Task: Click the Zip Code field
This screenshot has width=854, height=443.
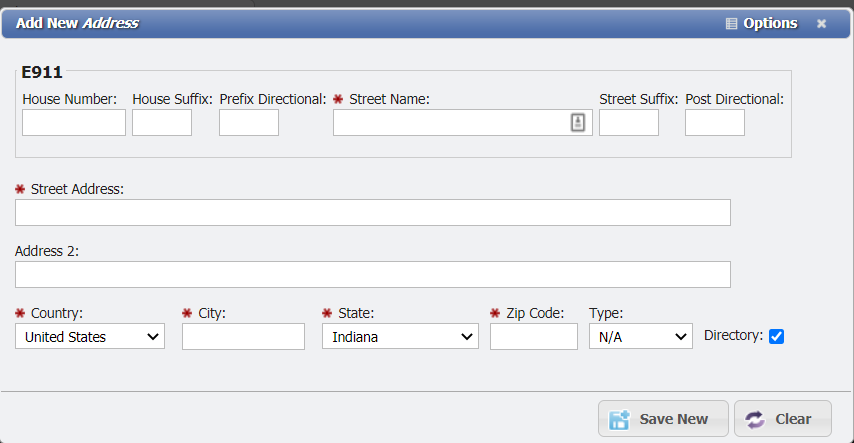Action: pos(534,337)
